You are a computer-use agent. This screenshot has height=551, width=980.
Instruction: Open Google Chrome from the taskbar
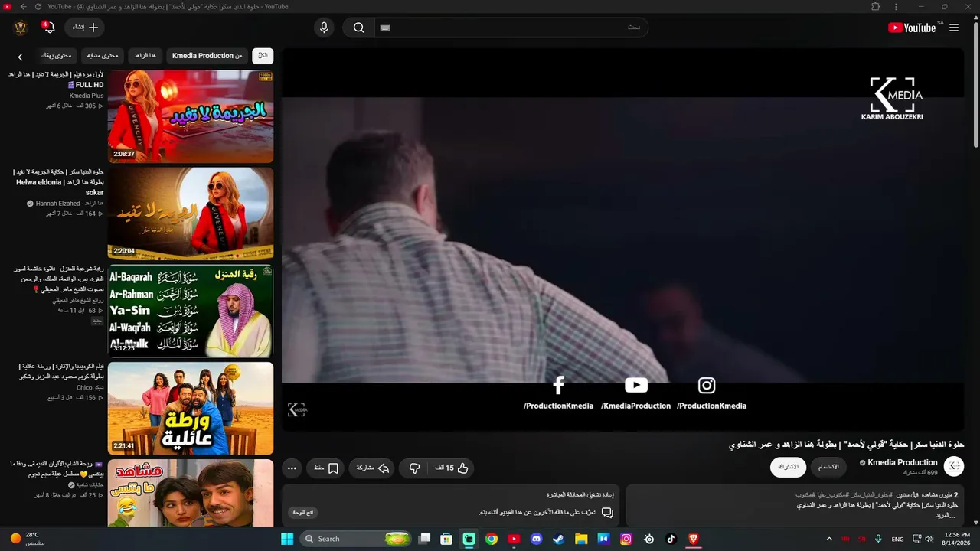[492, 539]
